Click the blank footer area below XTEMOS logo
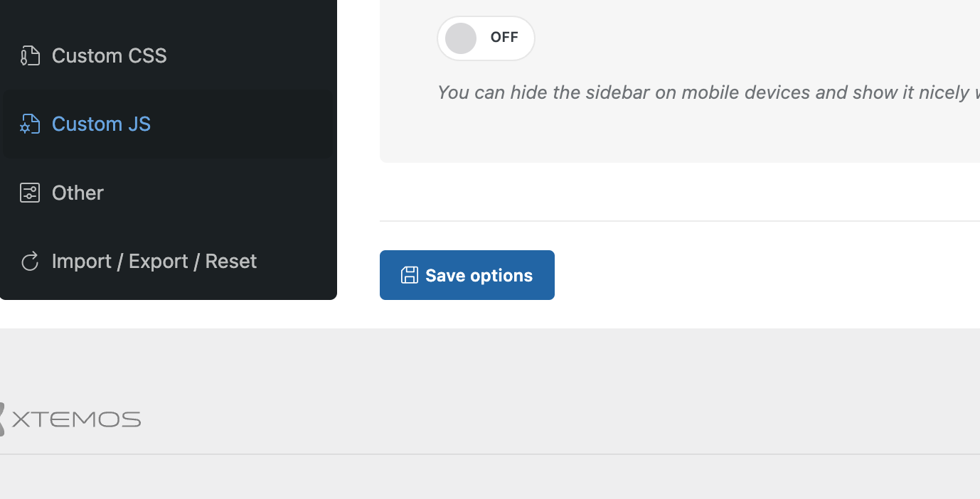Screen dimensions: 980x499 [427, 478]
